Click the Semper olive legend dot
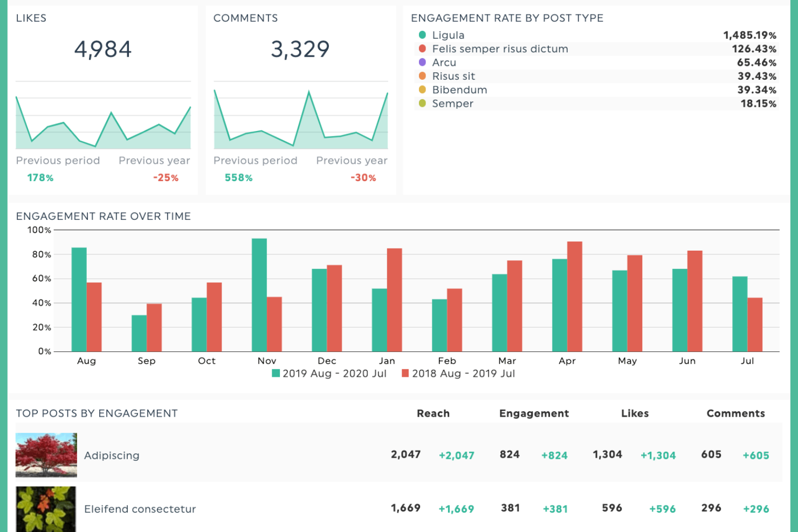 click(422, 103)
